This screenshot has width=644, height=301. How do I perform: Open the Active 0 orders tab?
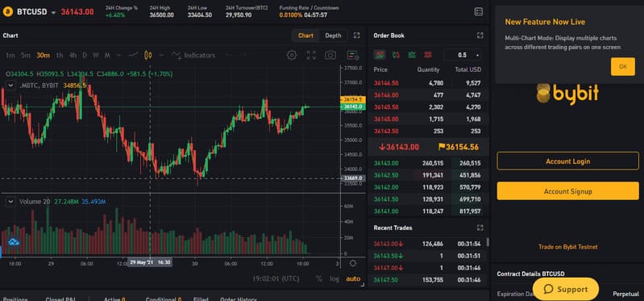[114, 299]
